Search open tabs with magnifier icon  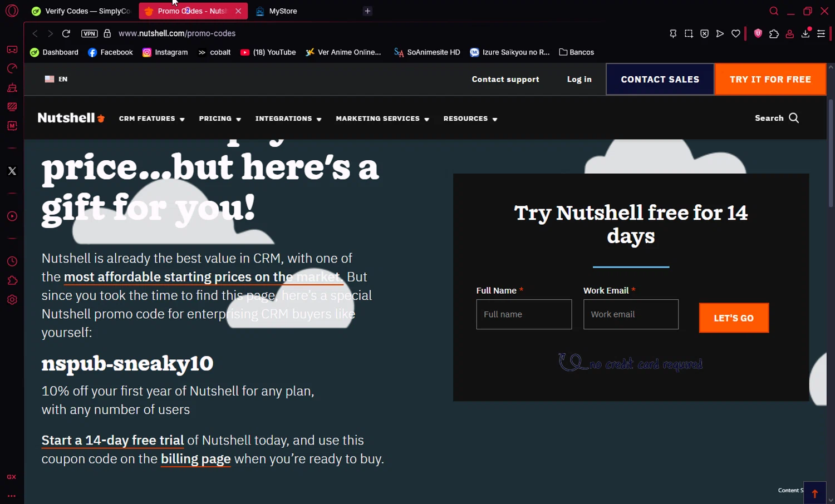(x=774, y=11)
